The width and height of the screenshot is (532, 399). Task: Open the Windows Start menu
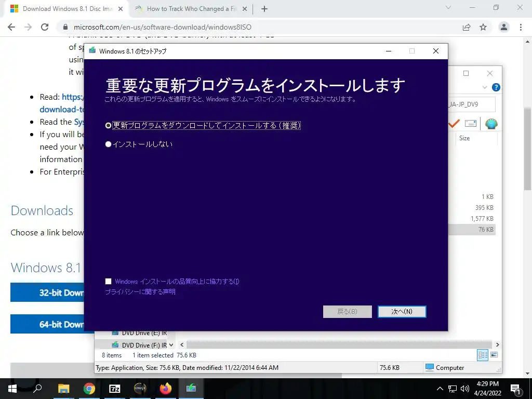pos(12,389)
